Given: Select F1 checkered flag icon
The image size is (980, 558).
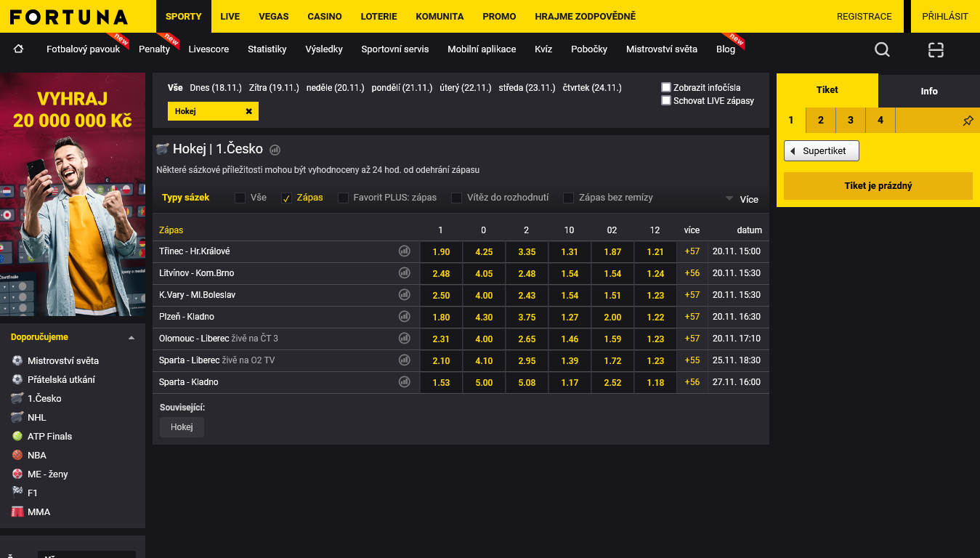Looking at the screenshot, I should point(17,493).
